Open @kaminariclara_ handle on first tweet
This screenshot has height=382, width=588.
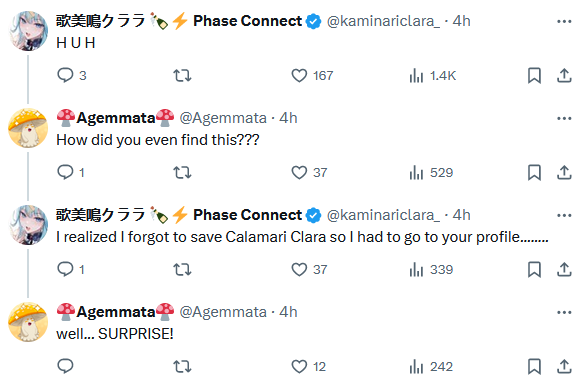click(x=383, y=21)
